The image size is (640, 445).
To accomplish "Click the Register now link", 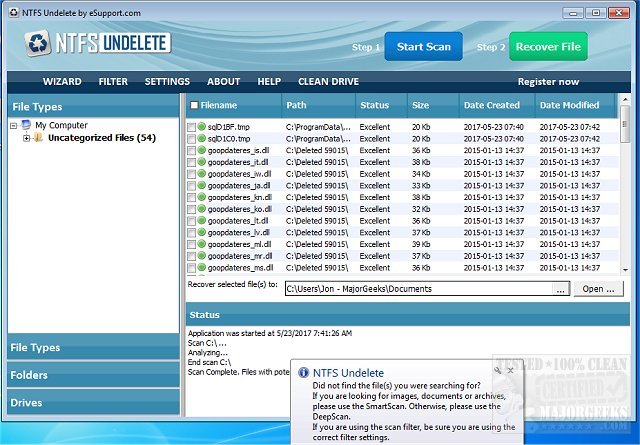I will [x=548, y=82].
